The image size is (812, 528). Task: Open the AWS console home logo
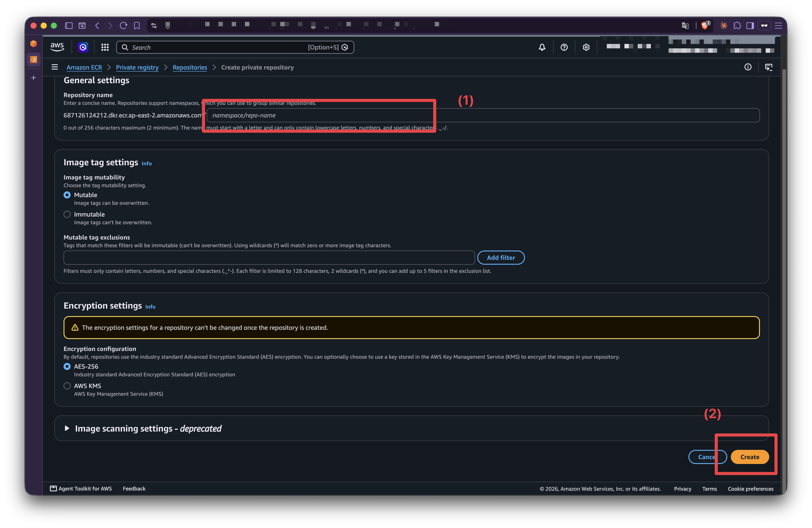pyautogui.click(x=57, y=47)
